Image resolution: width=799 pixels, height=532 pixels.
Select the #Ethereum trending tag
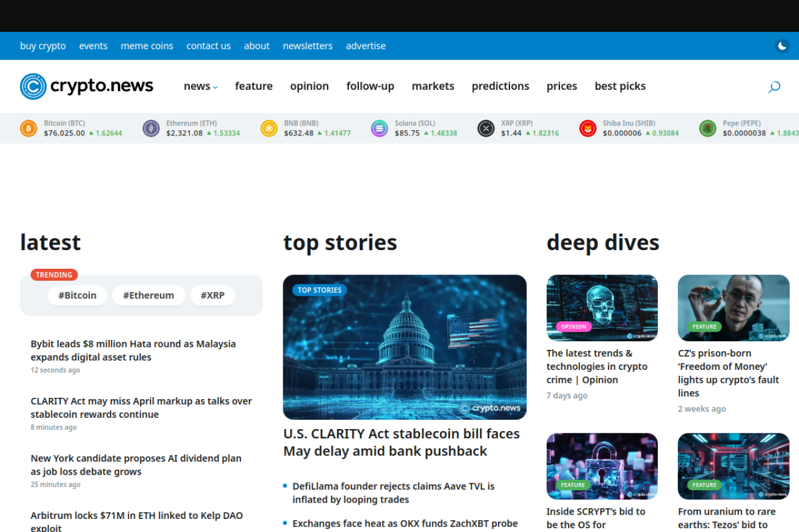click(x=149, y=295)
